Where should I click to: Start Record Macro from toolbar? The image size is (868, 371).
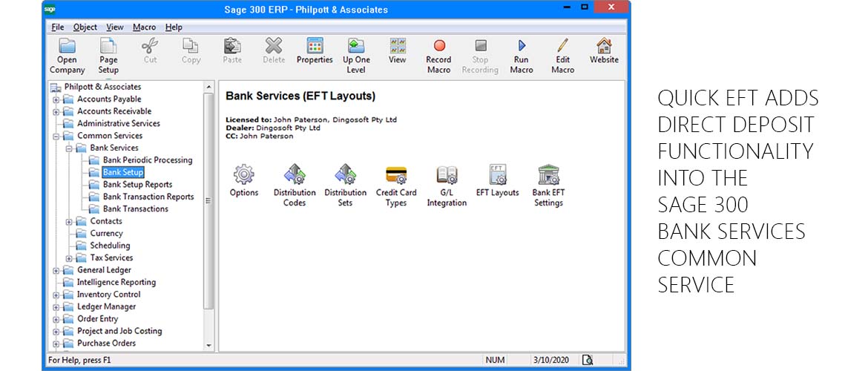[439, 56]
